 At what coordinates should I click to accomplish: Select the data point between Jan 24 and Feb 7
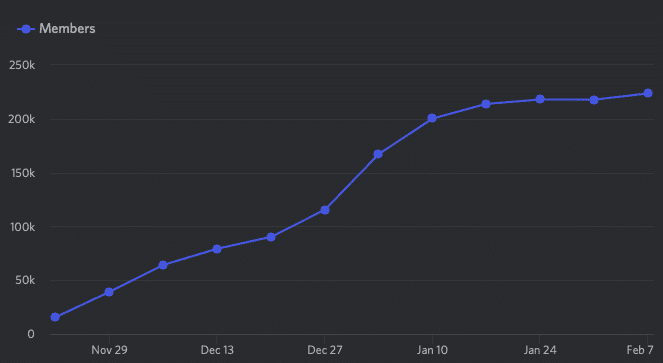[x=594, y=100]
